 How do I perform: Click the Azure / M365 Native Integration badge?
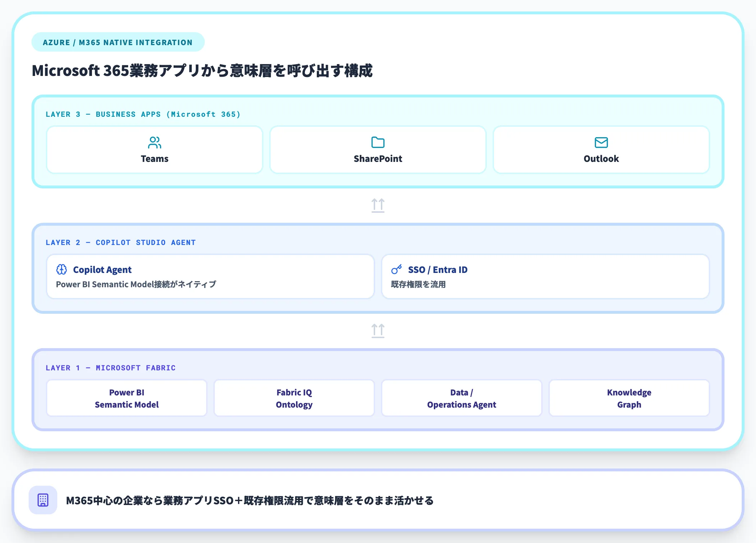[x=118, y=42]
